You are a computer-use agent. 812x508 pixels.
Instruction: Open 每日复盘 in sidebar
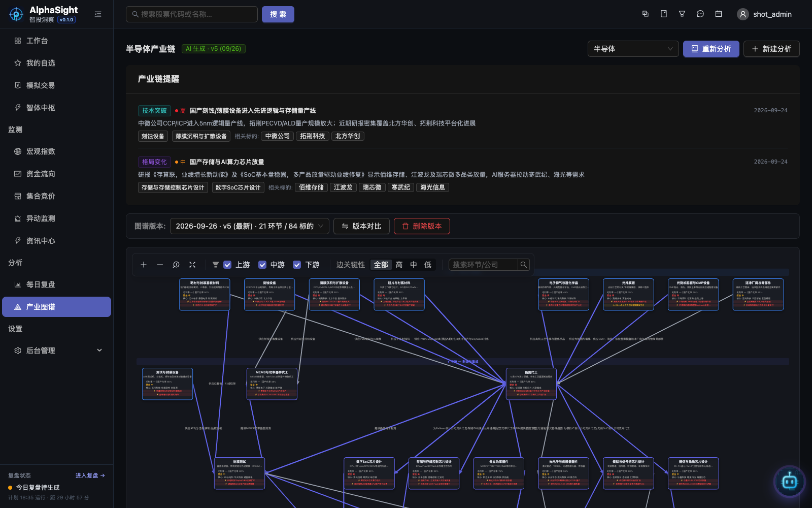[56, 284]
